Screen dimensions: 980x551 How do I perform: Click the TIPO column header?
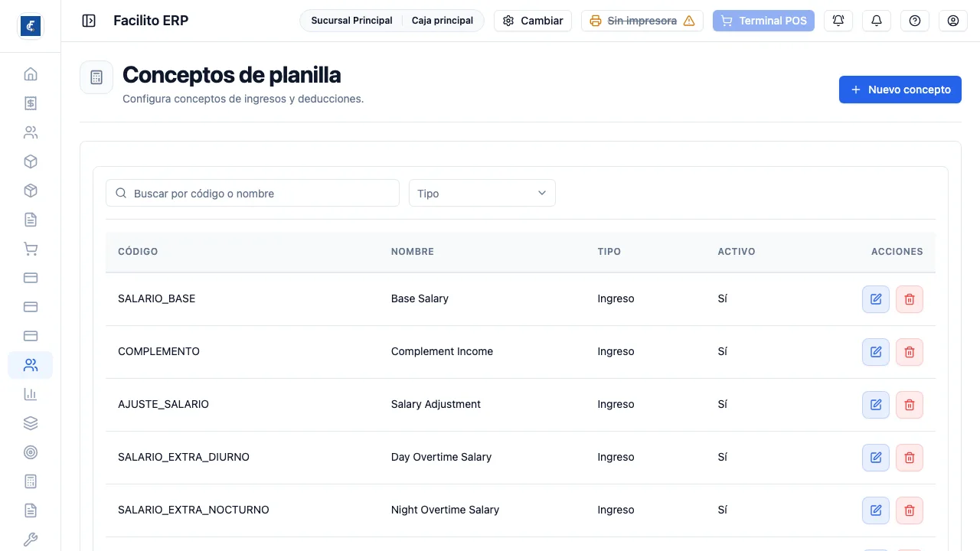(609, 252)
